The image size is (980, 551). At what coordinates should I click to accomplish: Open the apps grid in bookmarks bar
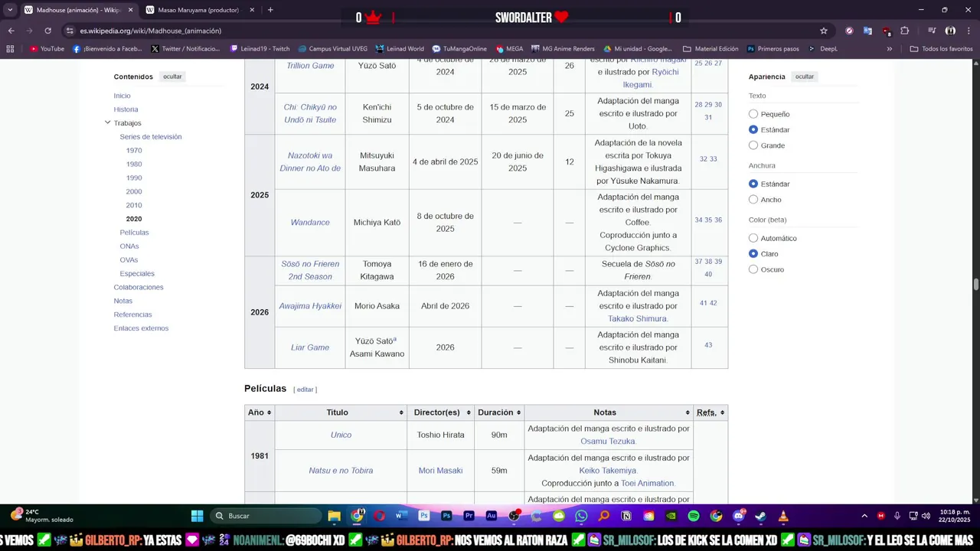point(10,48)
